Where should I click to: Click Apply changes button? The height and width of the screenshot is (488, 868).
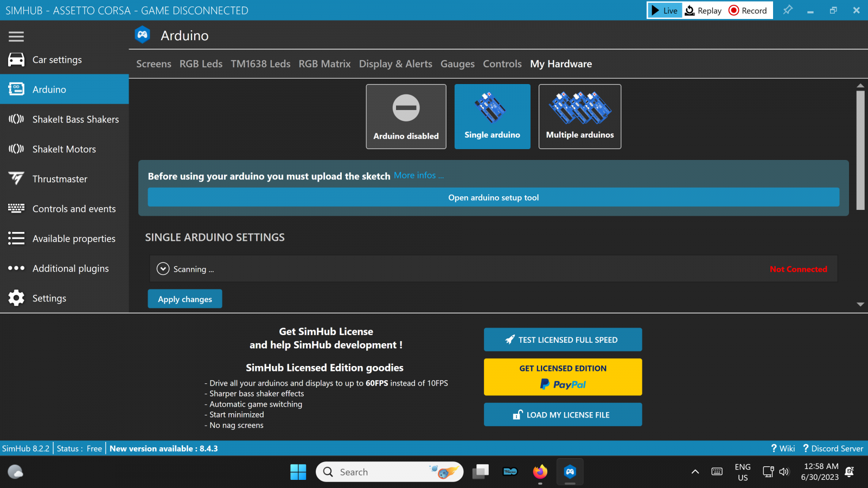[185, 299]
